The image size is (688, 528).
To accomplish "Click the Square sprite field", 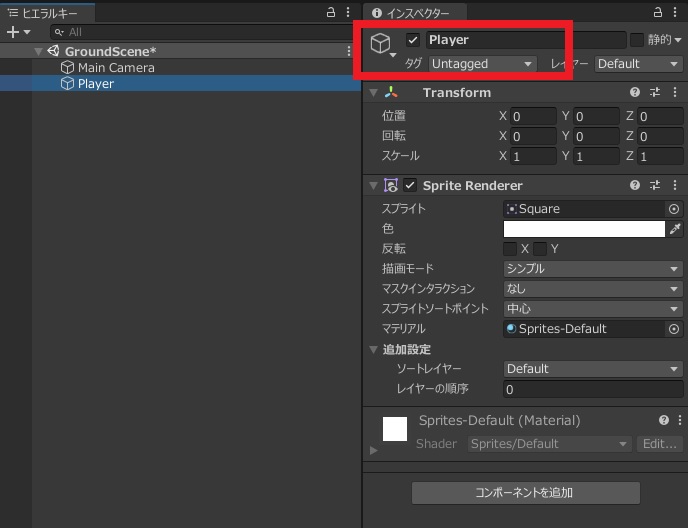I will (x=584, y=209).
